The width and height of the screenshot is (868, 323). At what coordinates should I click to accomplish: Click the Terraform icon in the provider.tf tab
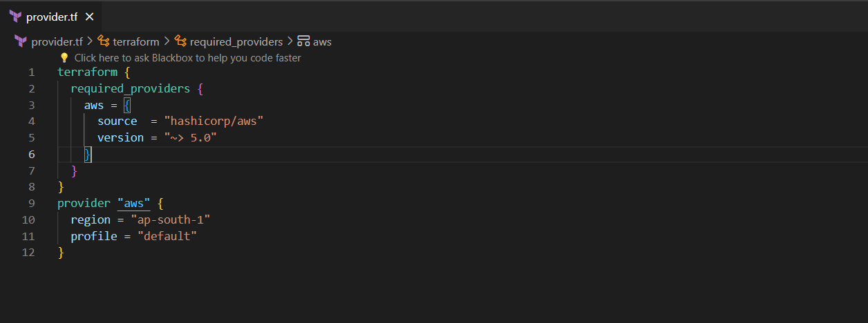[x=16, y=17]
